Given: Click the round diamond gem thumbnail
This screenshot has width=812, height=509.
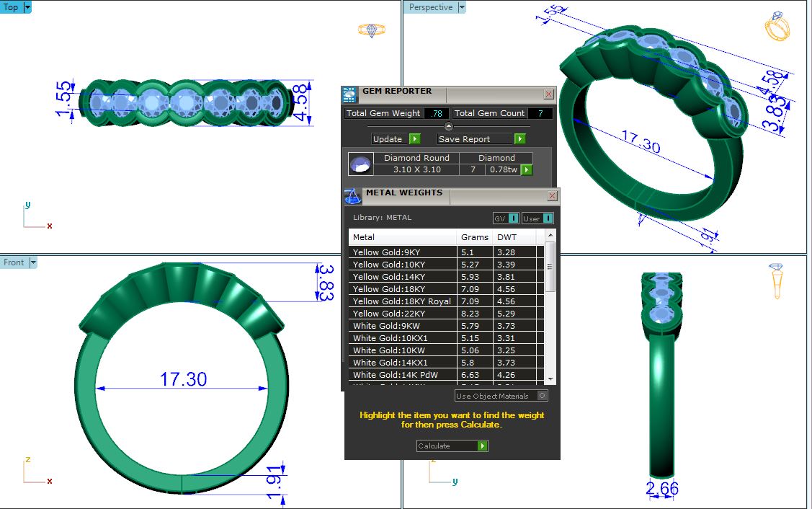Looking at the screenshot, I should [360, 164].
